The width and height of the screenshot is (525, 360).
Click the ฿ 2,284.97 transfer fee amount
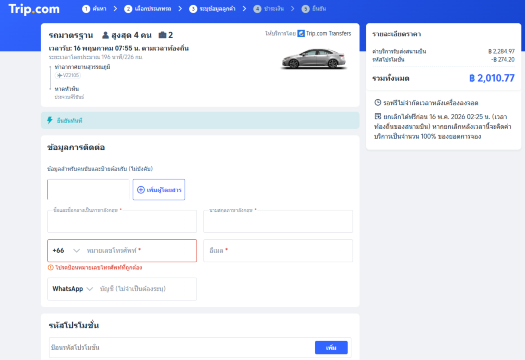501,51
